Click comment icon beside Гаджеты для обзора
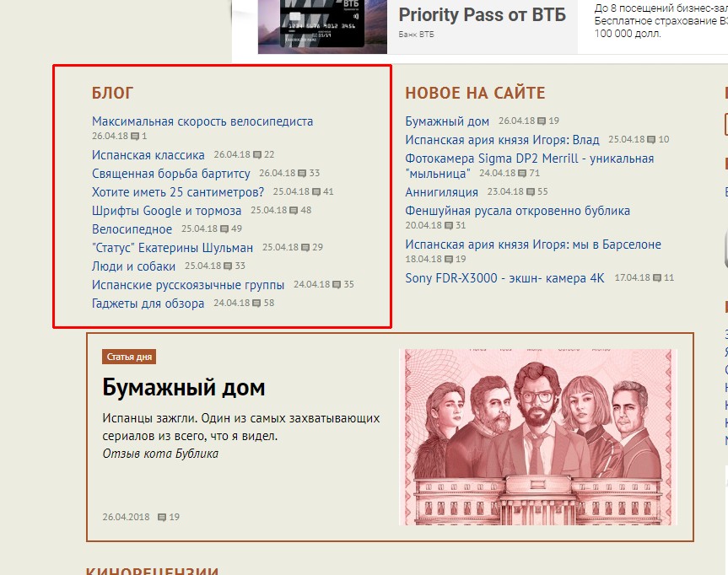The width and height of the screenshot is (728, 575). point(258,303)
